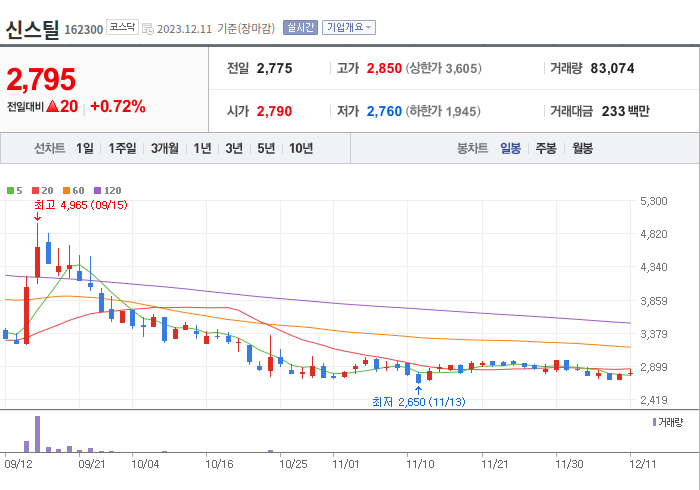
Task: Select the 5년 line chart tab
Action: tap(266, 148)
